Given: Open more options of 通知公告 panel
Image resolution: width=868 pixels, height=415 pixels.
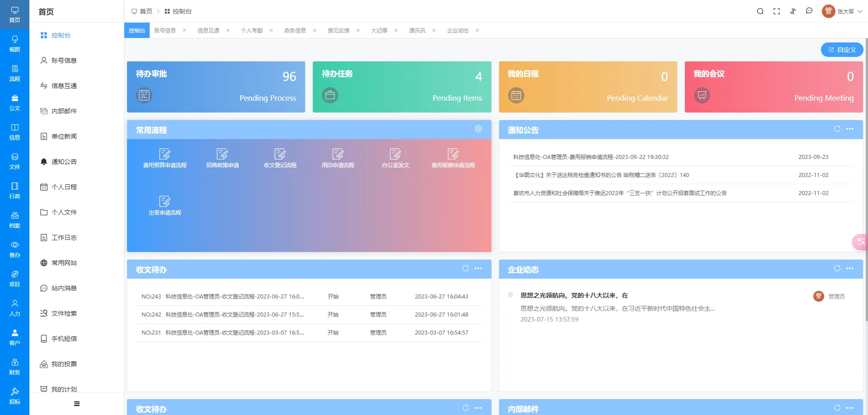Looking at the screenshot, I should tap(850, 129).
